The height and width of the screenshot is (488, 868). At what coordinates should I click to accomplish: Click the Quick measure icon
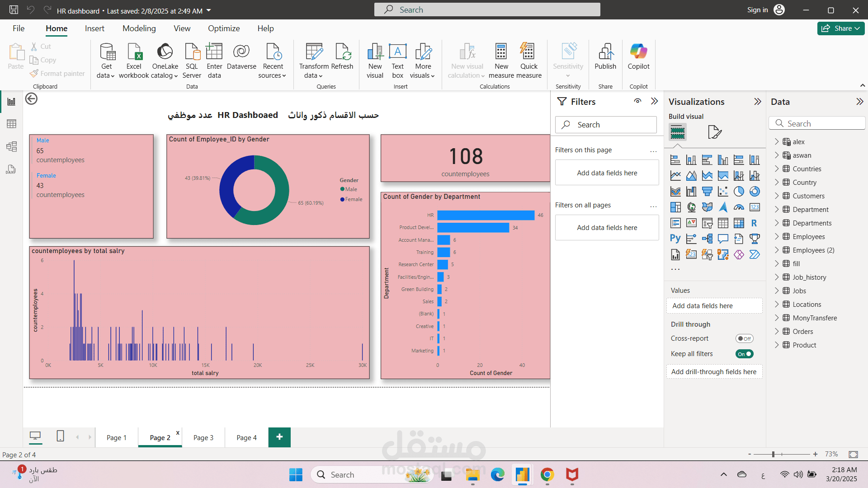click(x=528, y=61)
